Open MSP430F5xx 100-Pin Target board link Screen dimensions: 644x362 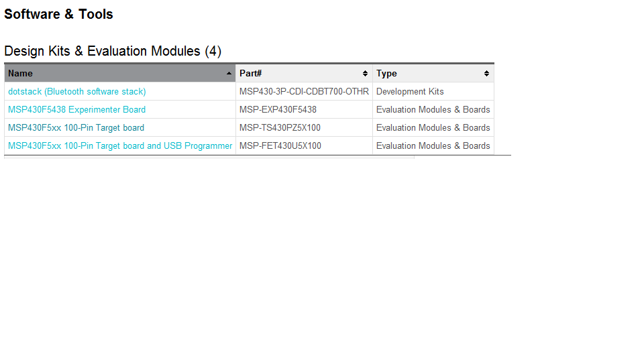[76, 127]
